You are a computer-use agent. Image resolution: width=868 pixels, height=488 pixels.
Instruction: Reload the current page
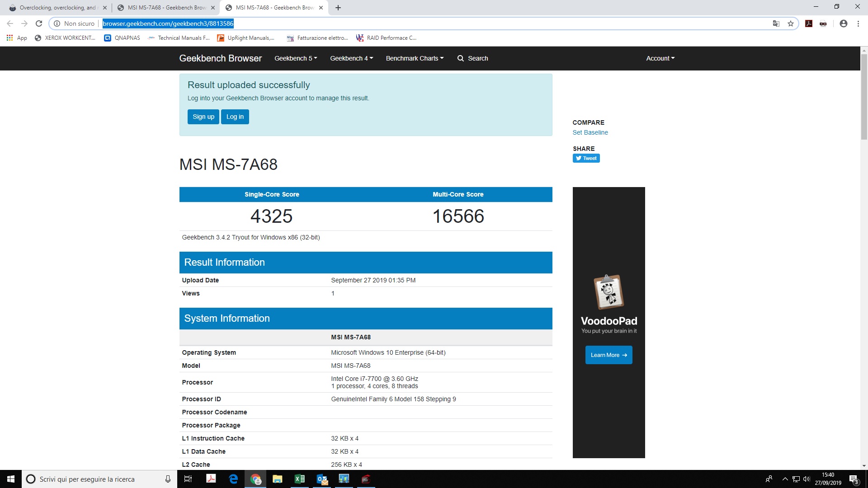coord(39,23)
